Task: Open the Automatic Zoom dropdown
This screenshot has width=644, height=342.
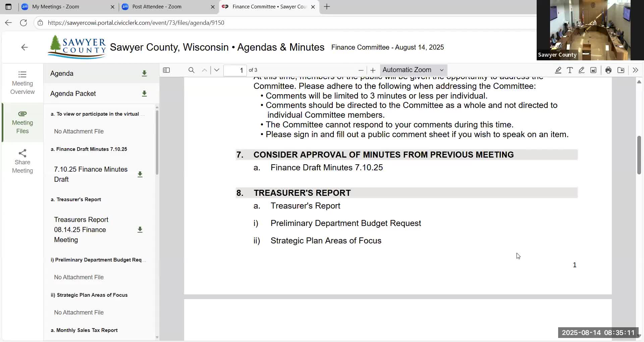Action: (x=413, y=70)
